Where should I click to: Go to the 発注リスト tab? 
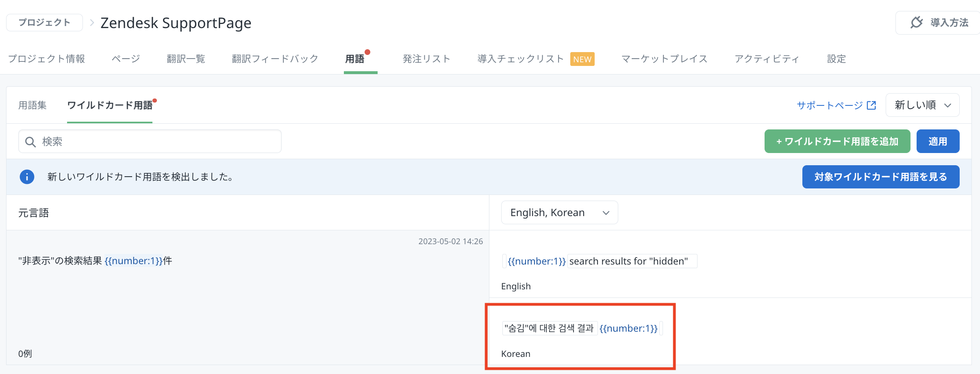[426, 59]
